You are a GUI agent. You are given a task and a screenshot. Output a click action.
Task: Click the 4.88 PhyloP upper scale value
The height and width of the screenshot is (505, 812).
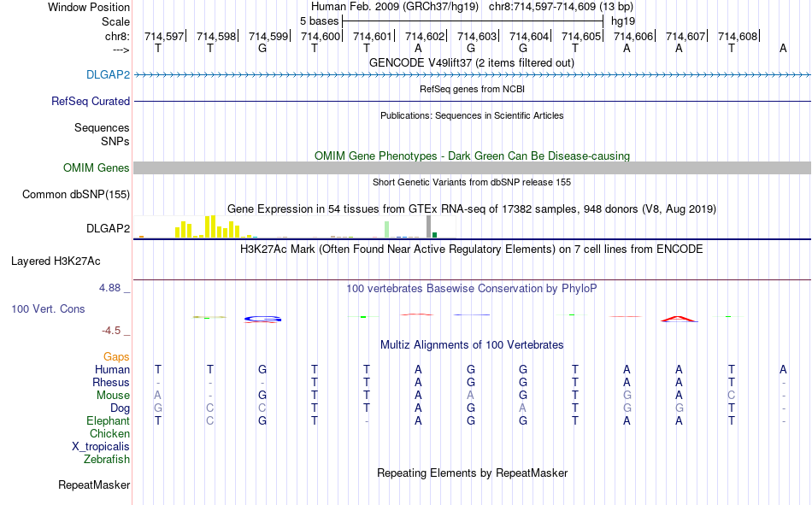click(109, 287)
